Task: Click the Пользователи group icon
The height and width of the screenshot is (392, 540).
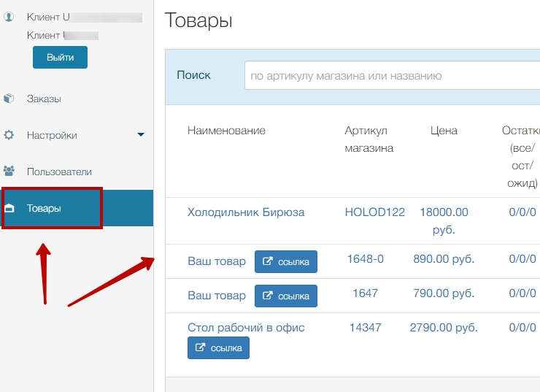Action: [x=9, y=172]
